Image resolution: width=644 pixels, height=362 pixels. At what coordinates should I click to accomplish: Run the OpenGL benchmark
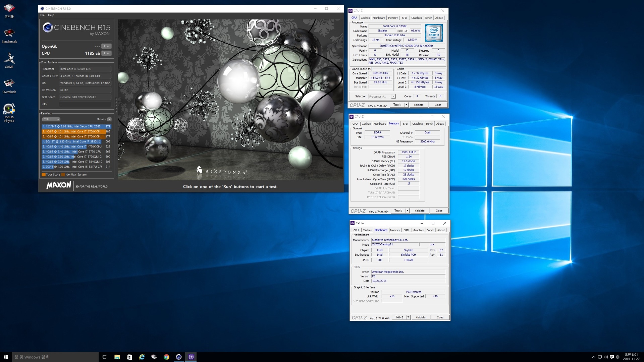click(106, 46)
